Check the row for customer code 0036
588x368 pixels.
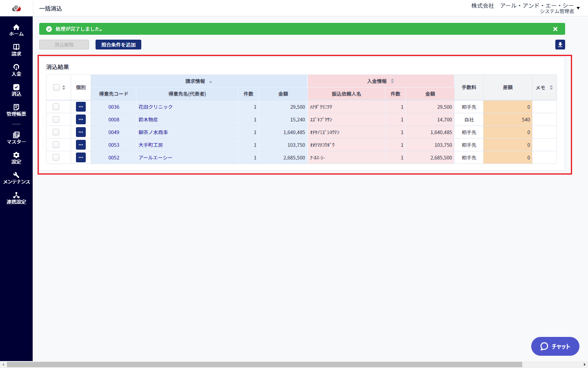coord(56,107)
